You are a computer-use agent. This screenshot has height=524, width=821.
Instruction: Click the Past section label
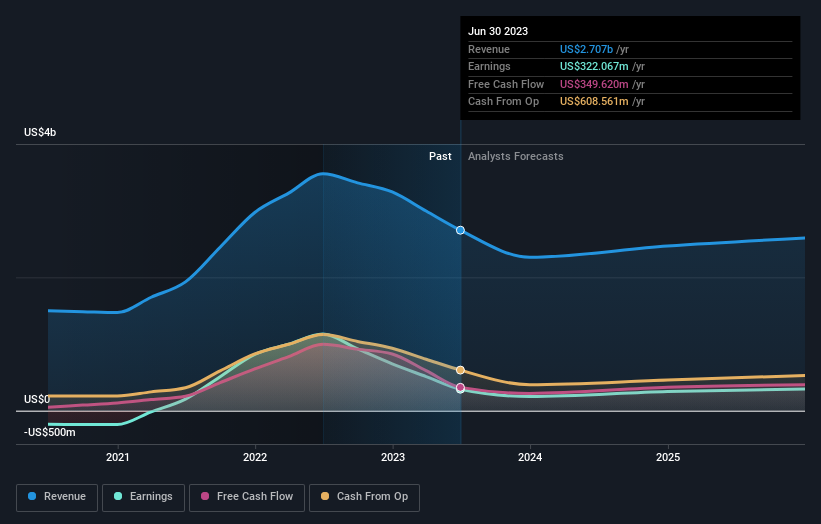pos(440,156)
